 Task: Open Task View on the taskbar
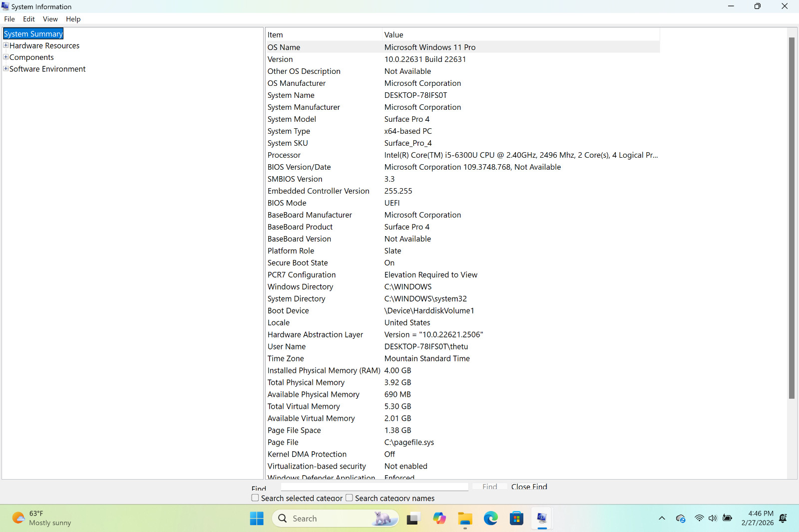[412, 519]
